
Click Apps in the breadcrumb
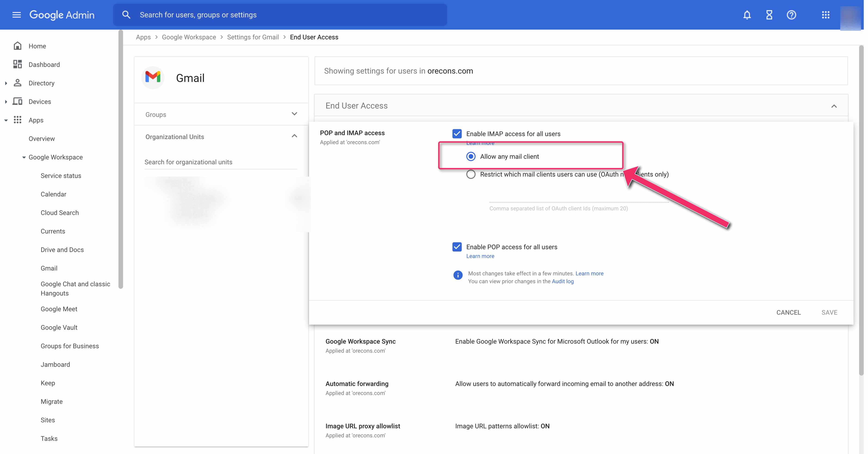pyautogui.click(x=143, y=37)
